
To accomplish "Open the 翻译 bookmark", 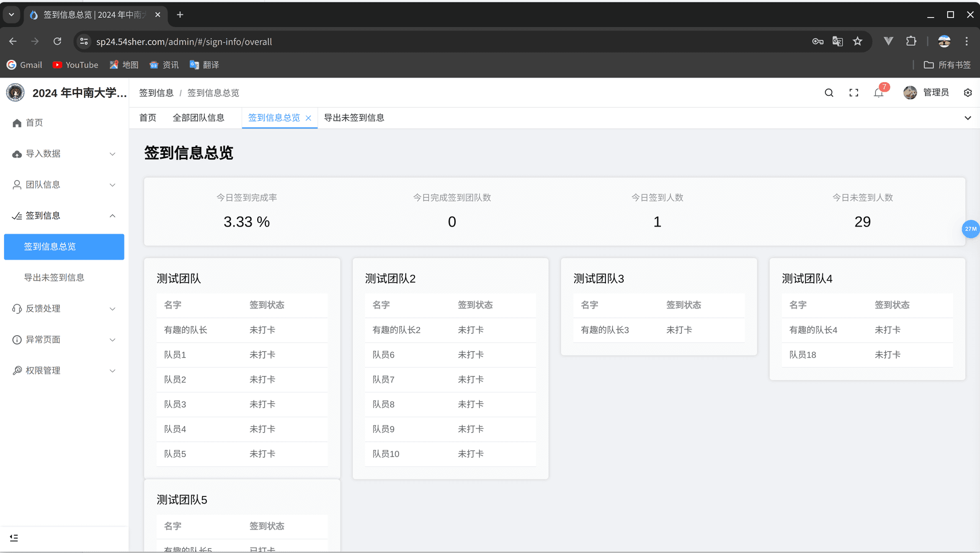I will pos(205,65).
